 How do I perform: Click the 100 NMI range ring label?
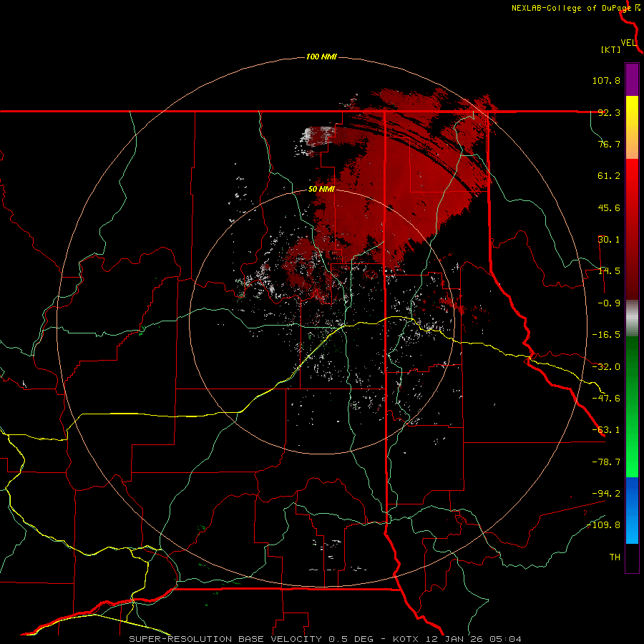pos(321,57)
